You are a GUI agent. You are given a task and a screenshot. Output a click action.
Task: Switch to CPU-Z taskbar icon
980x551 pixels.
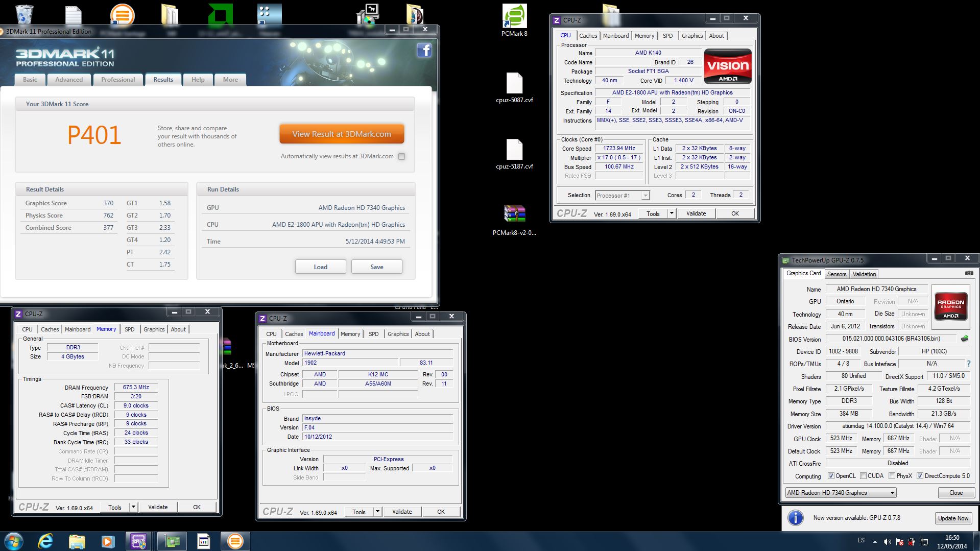138,541
